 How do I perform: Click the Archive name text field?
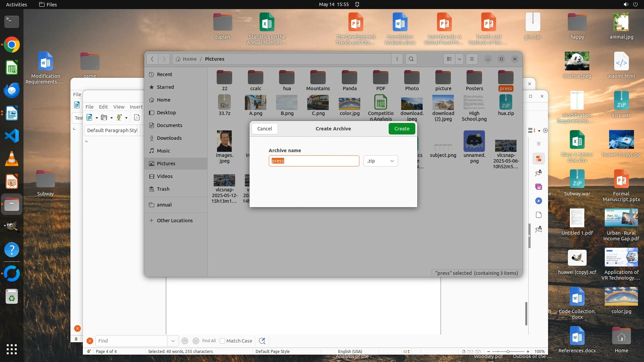pos(314,161)
